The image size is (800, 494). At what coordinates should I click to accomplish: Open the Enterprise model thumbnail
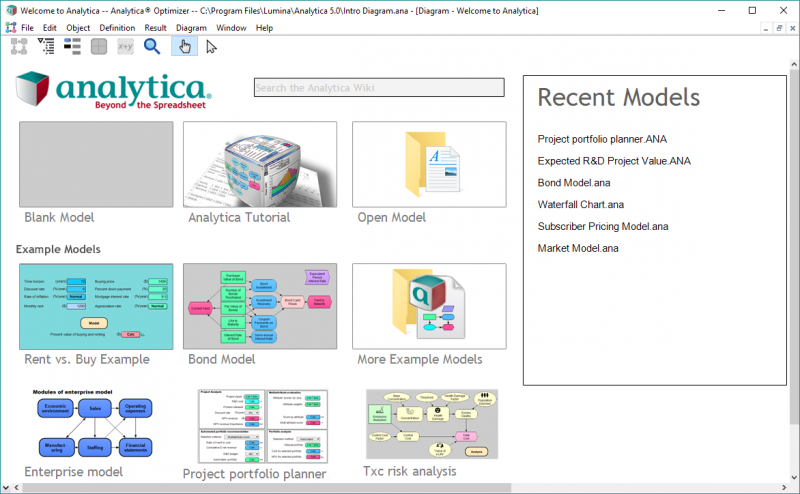tap(95, 424)
